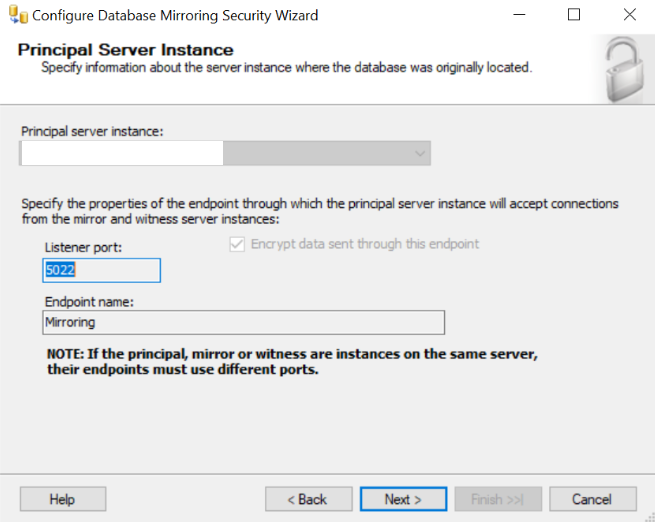
Task: Cancel the mirroring security wizard
Action: (592, 499)
